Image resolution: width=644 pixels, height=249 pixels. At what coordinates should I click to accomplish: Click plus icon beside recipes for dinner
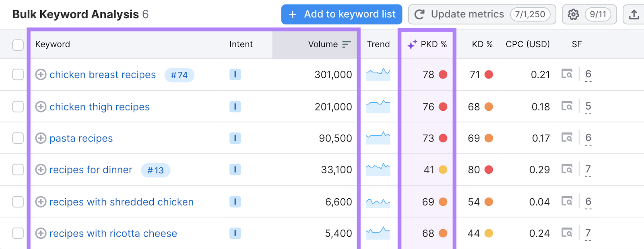(x=41, y=170)
